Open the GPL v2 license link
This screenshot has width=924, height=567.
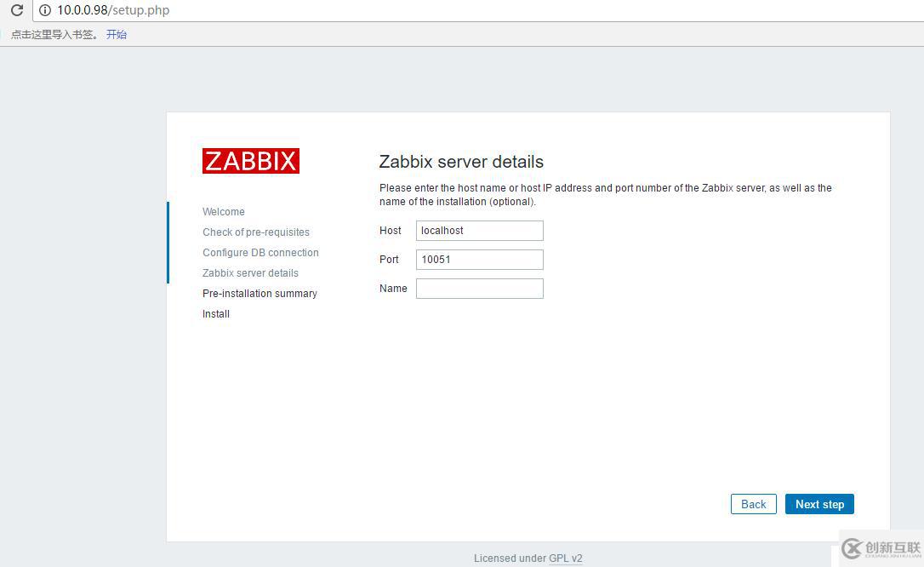(566, 558)
